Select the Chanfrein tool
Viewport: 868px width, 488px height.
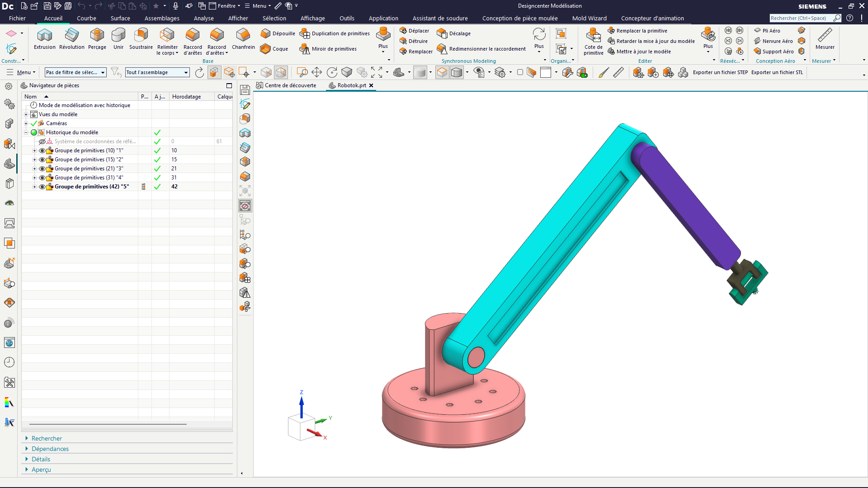tap(243, 39)
